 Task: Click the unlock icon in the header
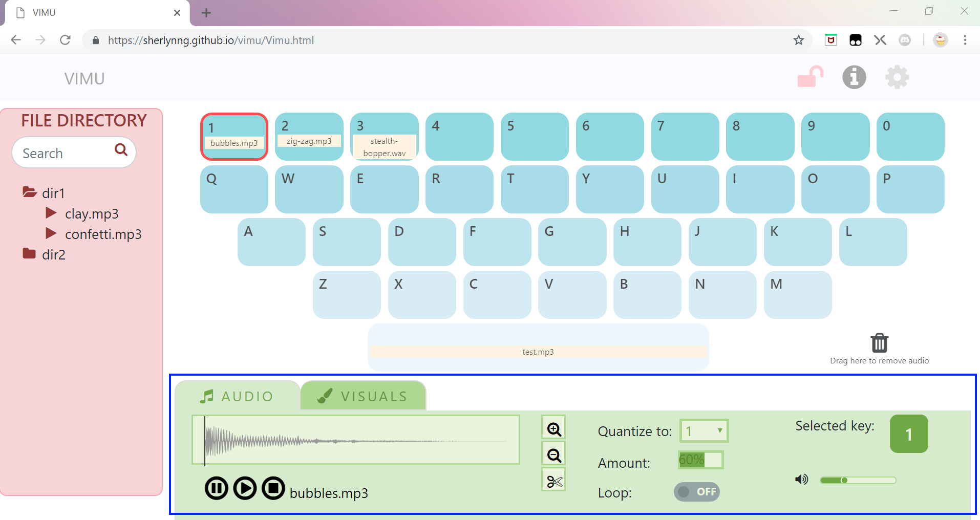[811, 77]
